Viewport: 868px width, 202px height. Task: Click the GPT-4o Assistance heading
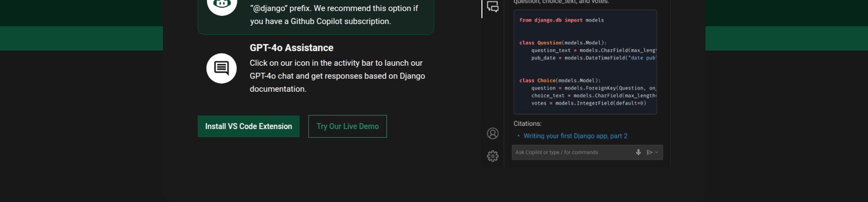(291, 48)
